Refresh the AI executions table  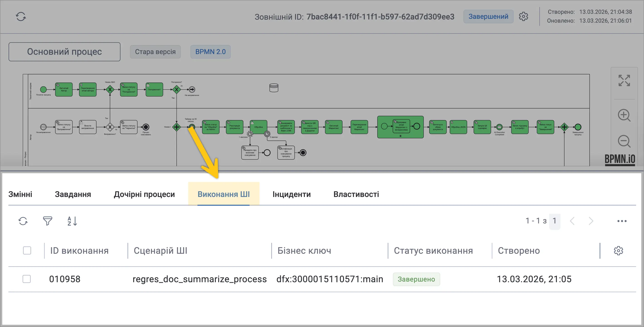(23, 221)
